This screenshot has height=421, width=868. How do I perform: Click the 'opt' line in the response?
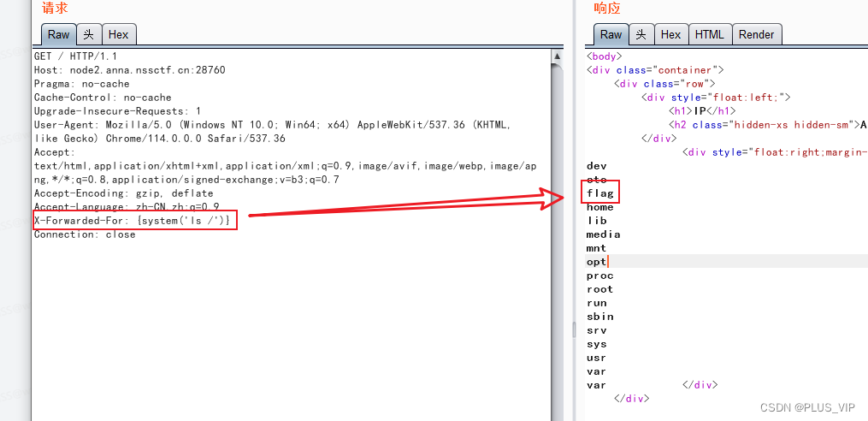(597, 262)
